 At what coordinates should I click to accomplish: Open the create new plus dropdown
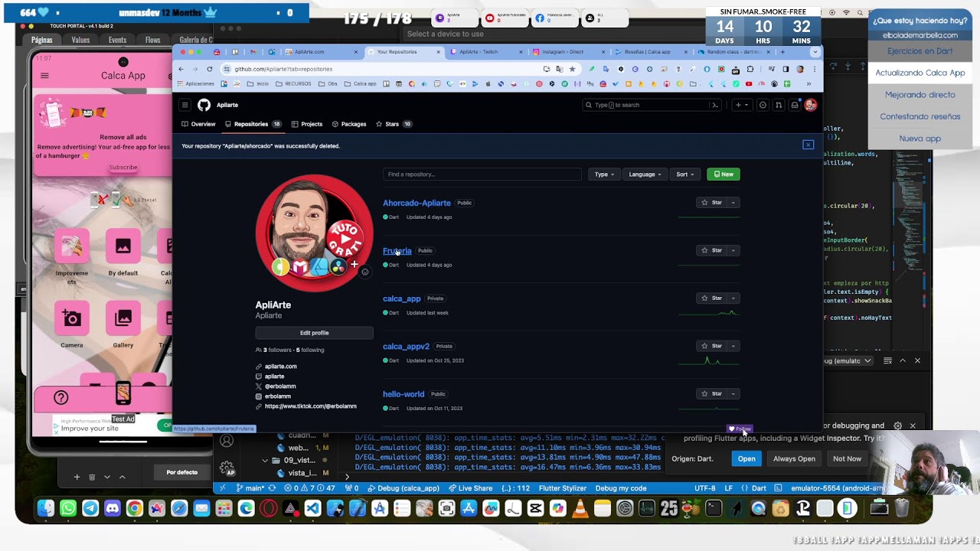pos(742,105)
